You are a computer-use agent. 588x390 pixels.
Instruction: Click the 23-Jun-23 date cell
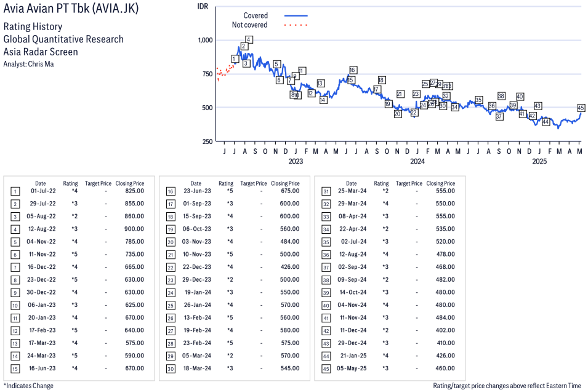click(197, 191)
